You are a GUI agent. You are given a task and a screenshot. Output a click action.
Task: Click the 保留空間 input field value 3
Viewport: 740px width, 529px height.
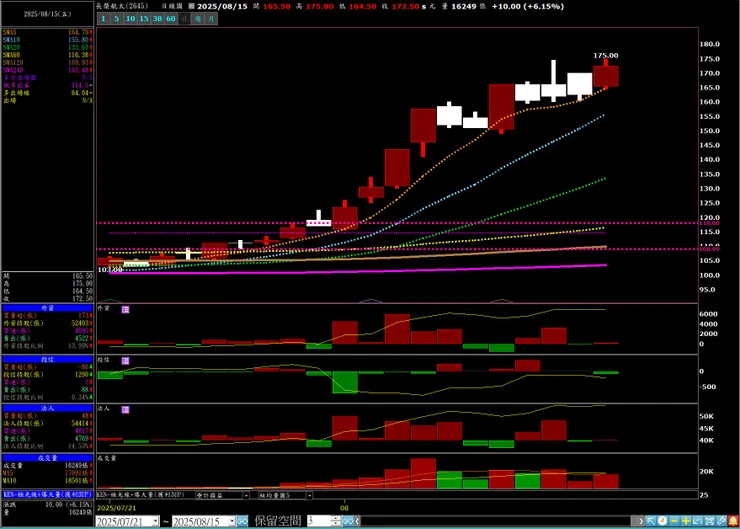point(319,521)
